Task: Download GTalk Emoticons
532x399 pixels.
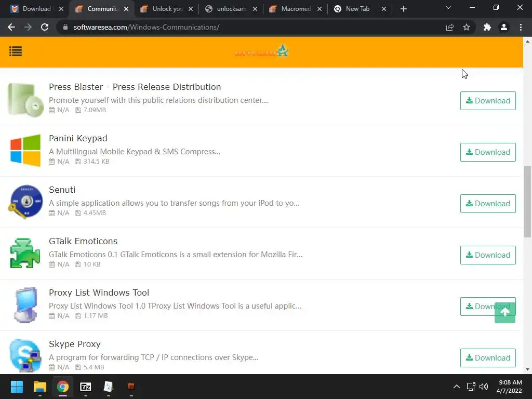Action: click(488, 255)
